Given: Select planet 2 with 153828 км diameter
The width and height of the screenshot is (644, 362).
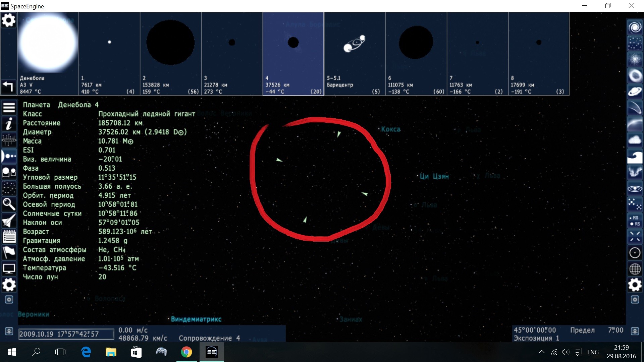Looking at the screenshot, I should 171,54.
